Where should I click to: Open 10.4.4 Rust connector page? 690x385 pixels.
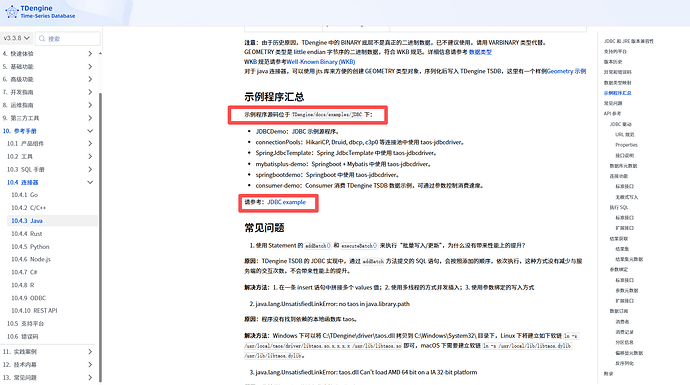pos(27,234)
